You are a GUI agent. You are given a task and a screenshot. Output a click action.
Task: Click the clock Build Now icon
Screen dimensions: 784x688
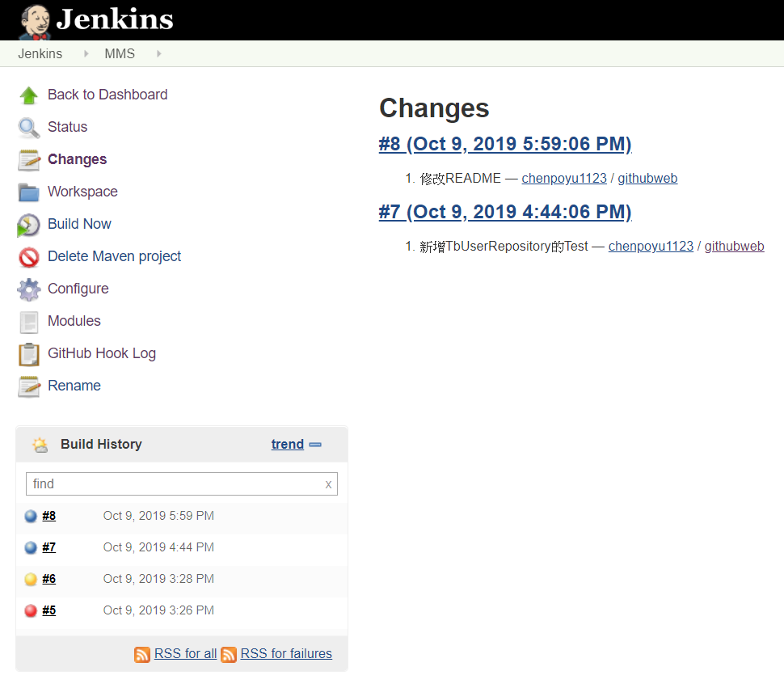pos(28,225)
